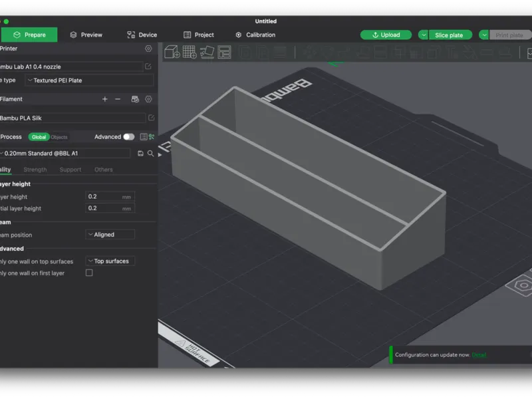Screen dimensions: 532x399
Task: Open the Top surfaces dropdown
Action: point(110,261)
